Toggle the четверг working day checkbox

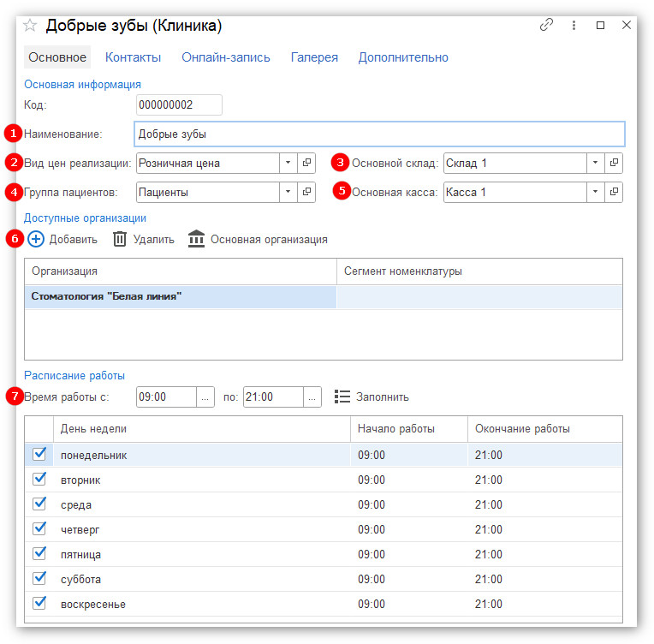click(39, 528)
